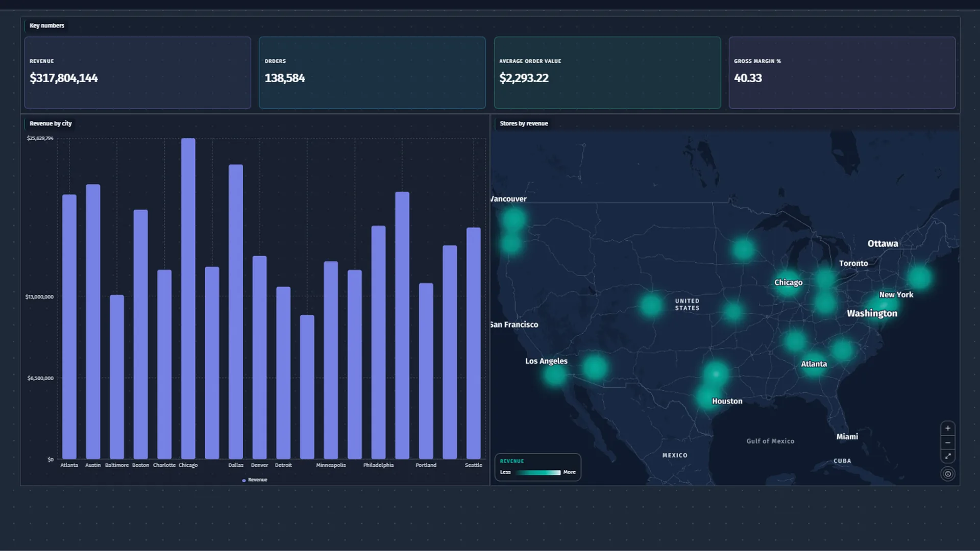Click the 40.33 margin value
This screenshot has width=980, height=551.
(748, 78)
